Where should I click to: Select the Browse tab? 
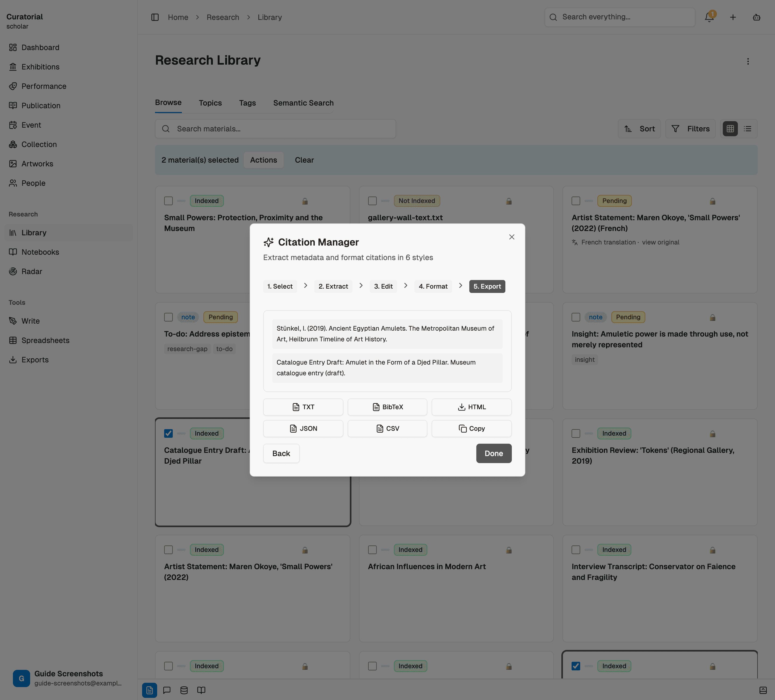click(x=168, y=103)
